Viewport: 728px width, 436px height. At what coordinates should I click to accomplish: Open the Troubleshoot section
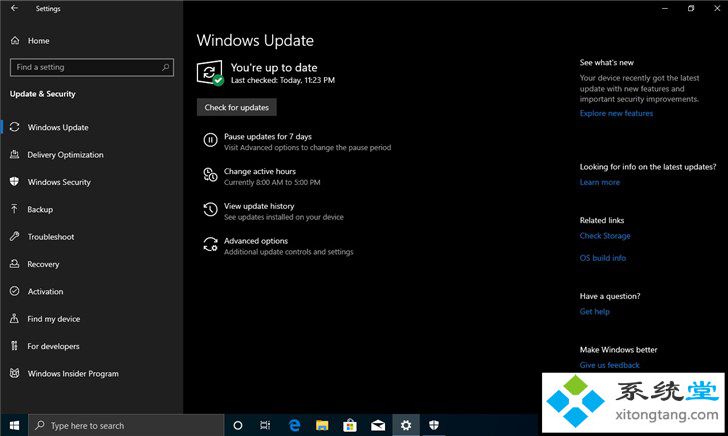pos(51,237)
